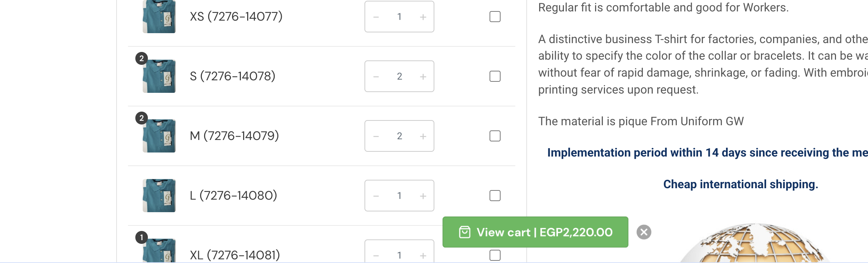Click the quantity field for M size
Viewport: 868px width, 263px height.
[399, 136]
